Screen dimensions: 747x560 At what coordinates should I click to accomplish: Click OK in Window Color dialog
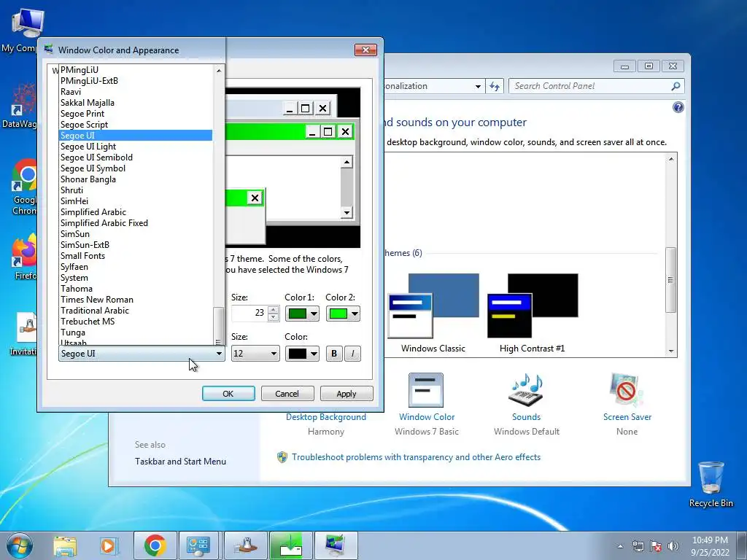[228, 394]
